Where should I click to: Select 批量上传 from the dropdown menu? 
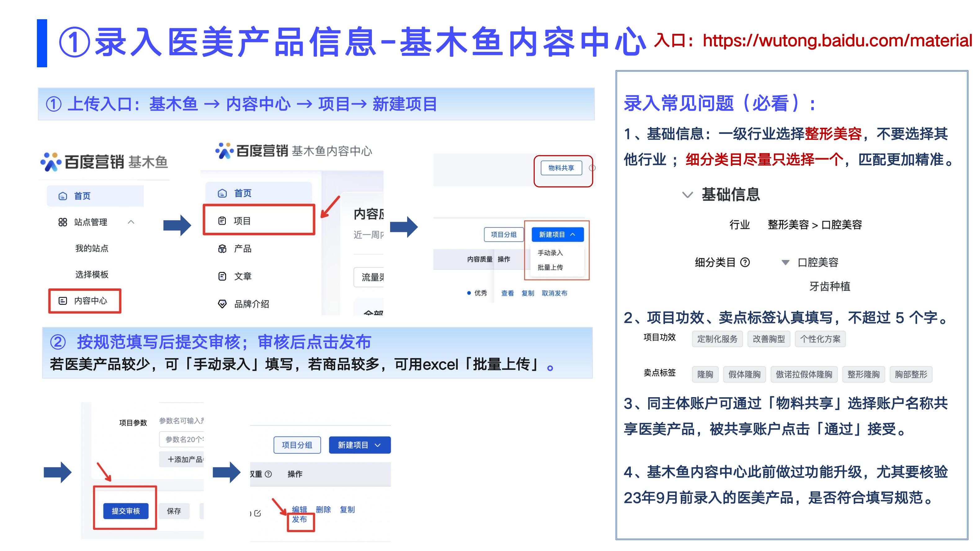[550, 267]
